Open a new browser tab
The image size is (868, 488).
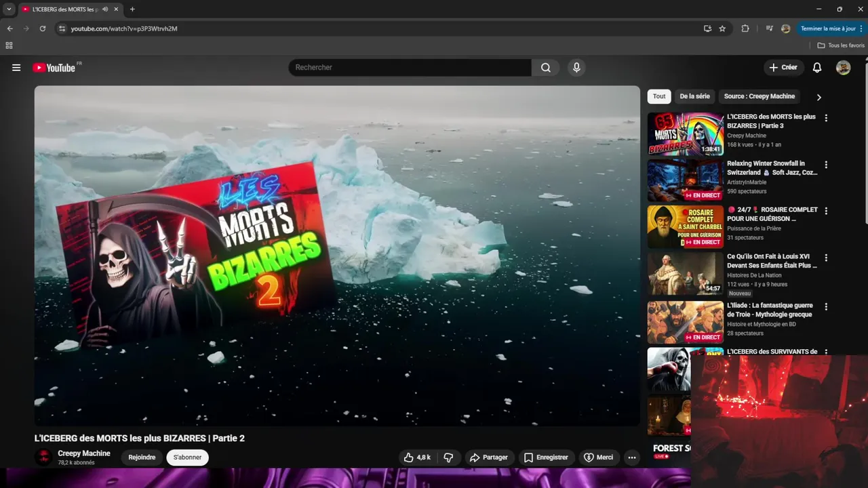click(132, 9)
